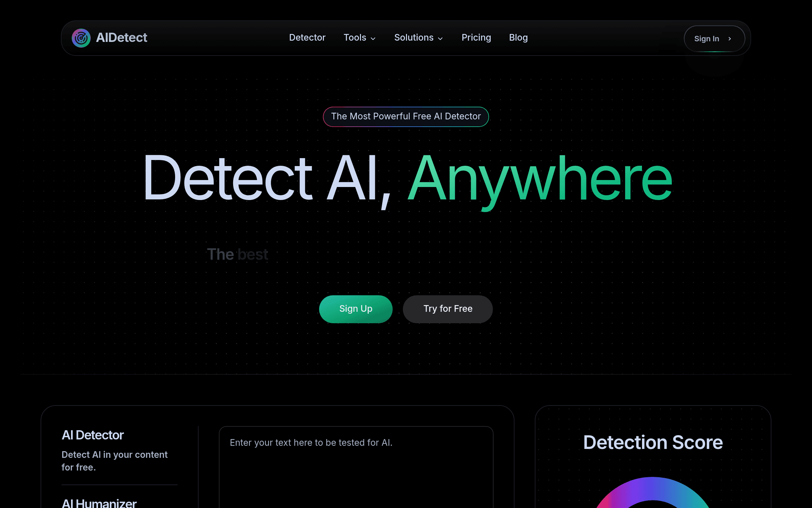Click The Most Powerful Free AI Detector badge
Viewport: 812px width, 508px height.
pos(406,117)
